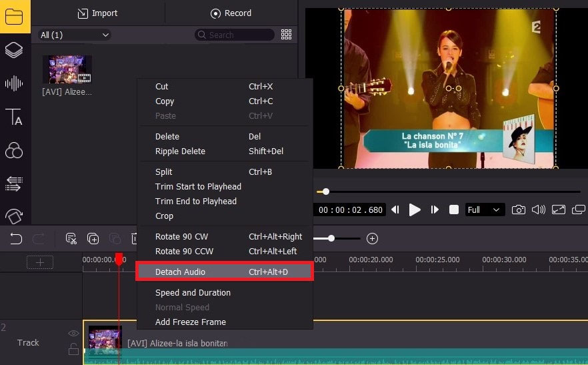The image size is (588, 365).
Task: Click the Redo arrow in timeline toolbar
Action: [x=39, y=238]
